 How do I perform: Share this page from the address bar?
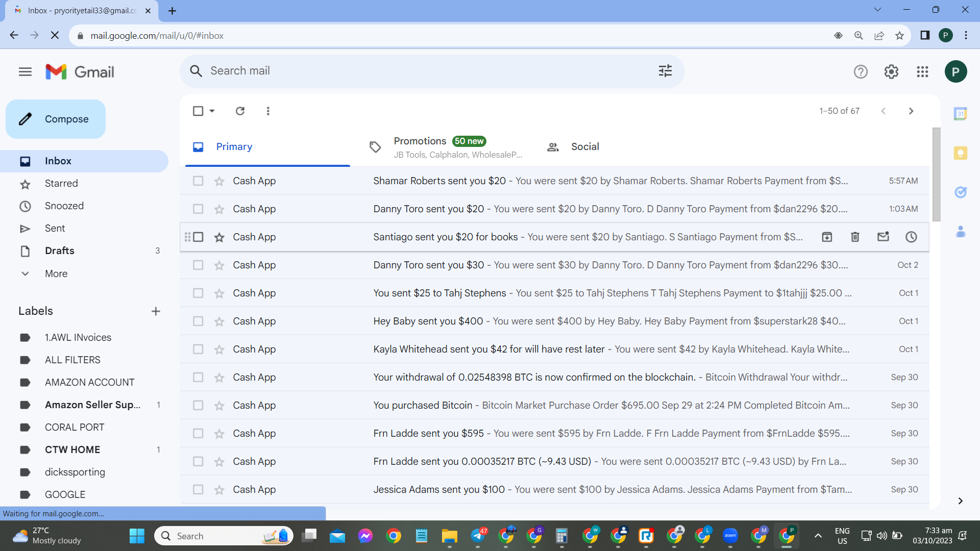[x=879, y=35]
